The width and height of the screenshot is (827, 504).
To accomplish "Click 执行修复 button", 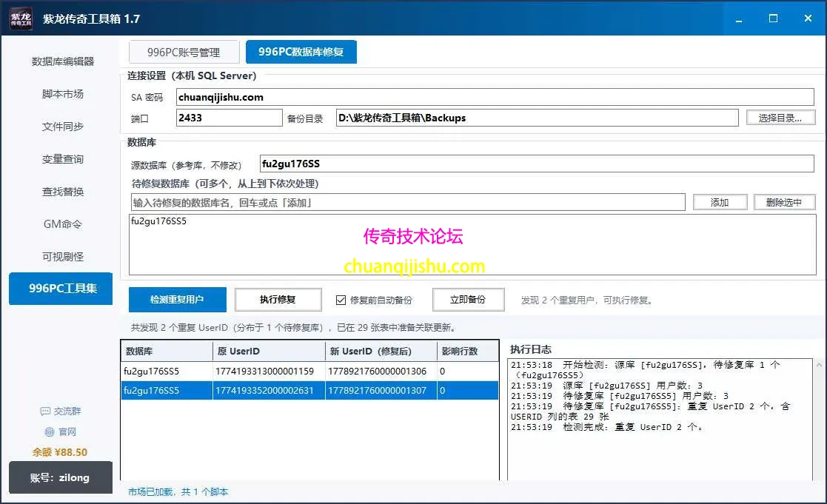I will point(278,300).
